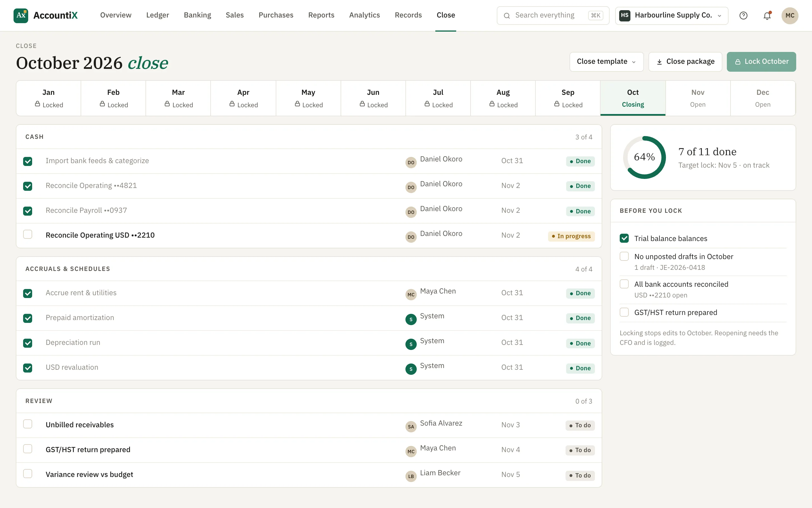Click the SA avatar for Sofia Alvarez
This screenshot has height=508, width=812.
(x=411, y=427)
